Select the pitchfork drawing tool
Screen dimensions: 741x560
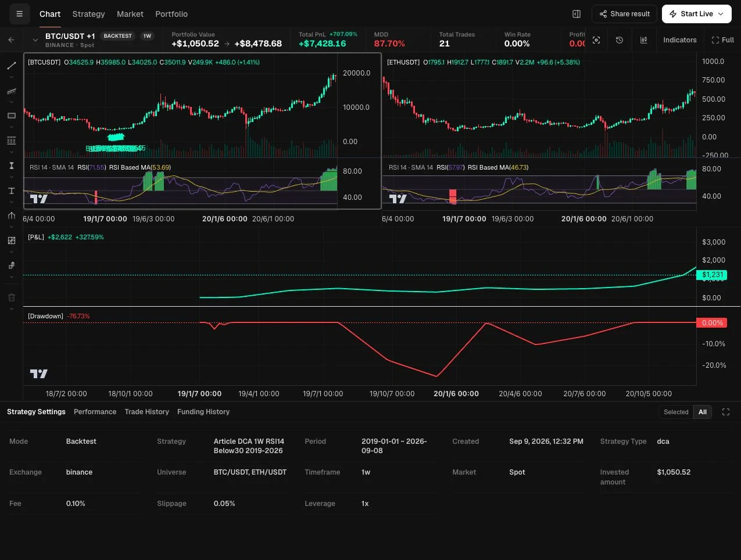click(11, 216)
